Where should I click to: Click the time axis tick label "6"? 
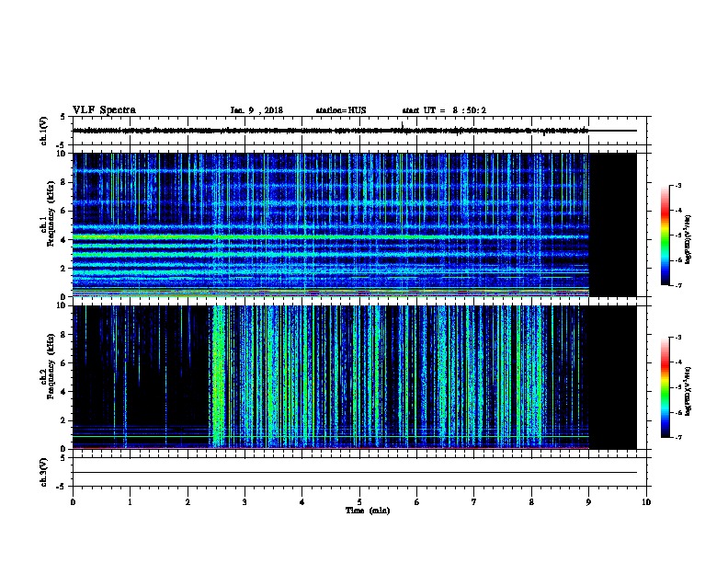click(x=417, y=502)
